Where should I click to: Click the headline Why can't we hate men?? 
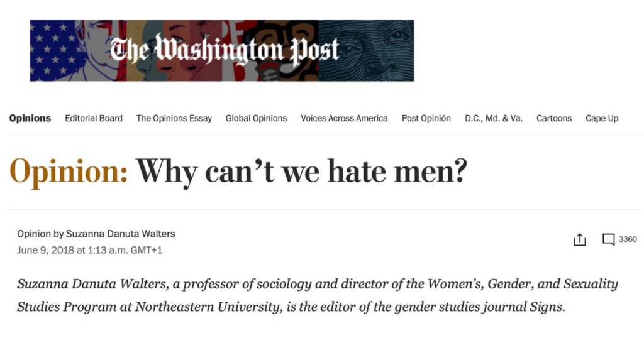click(301, 171)
